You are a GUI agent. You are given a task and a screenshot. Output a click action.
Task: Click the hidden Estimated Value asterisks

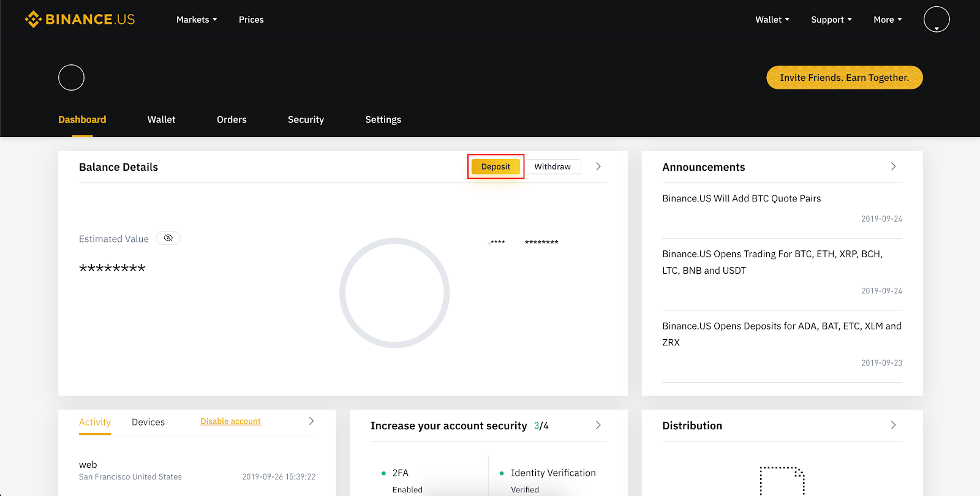click(x=112, y=268)
